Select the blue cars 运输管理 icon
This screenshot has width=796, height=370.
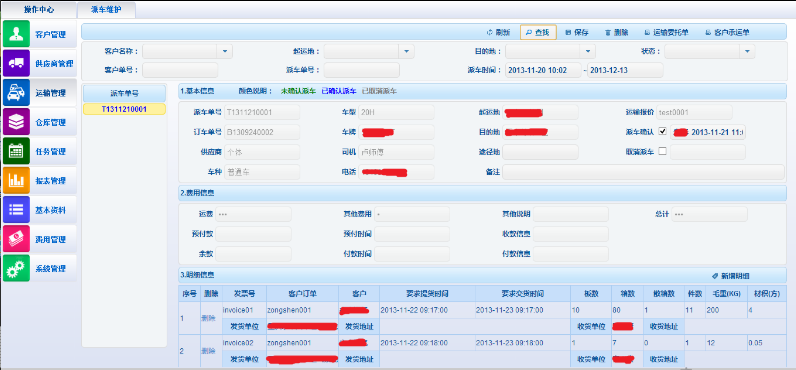[16, 93]
